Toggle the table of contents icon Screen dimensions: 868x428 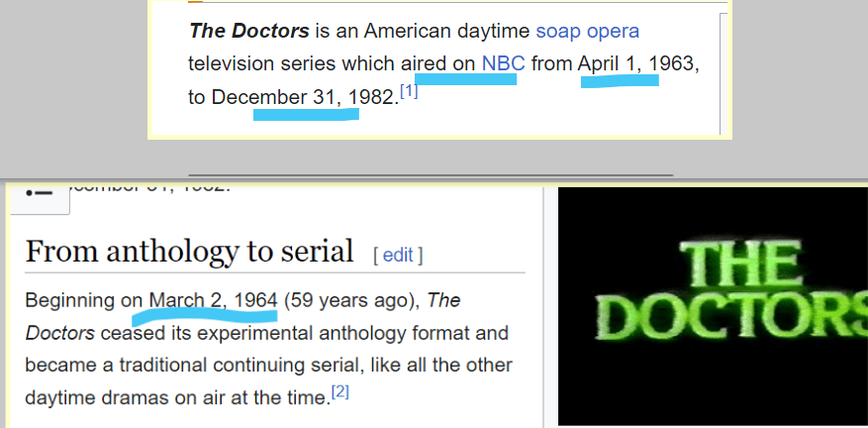click(40, 195)
